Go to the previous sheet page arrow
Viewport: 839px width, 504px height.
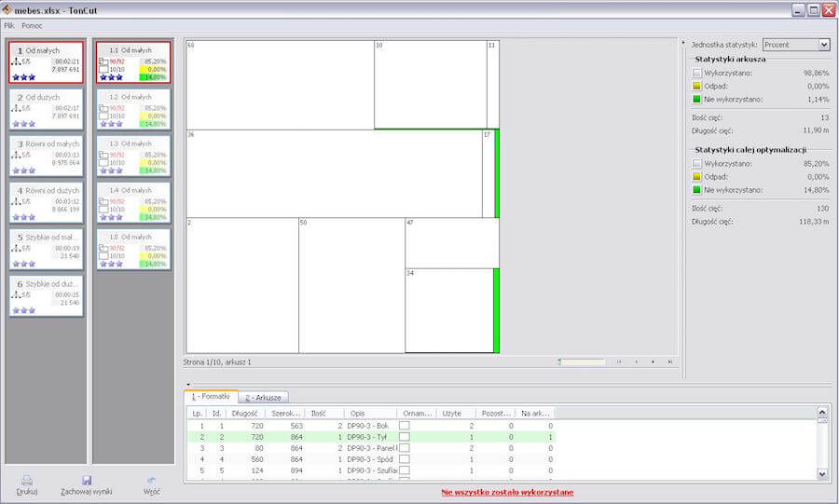[x=636, y=361]
